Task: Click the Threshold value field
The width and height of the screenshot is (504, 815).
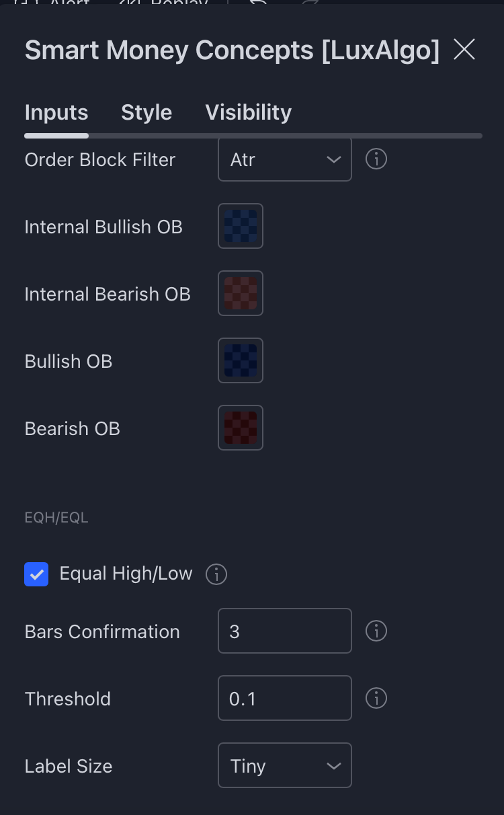Action: tap(284, 698)
